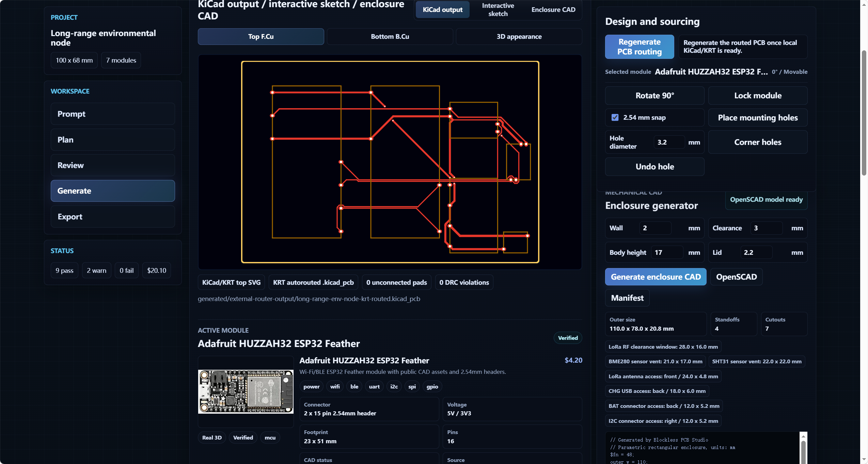Click the Verified badge beside active module
Screen dimensions: 868x464
tap(568, 338)
